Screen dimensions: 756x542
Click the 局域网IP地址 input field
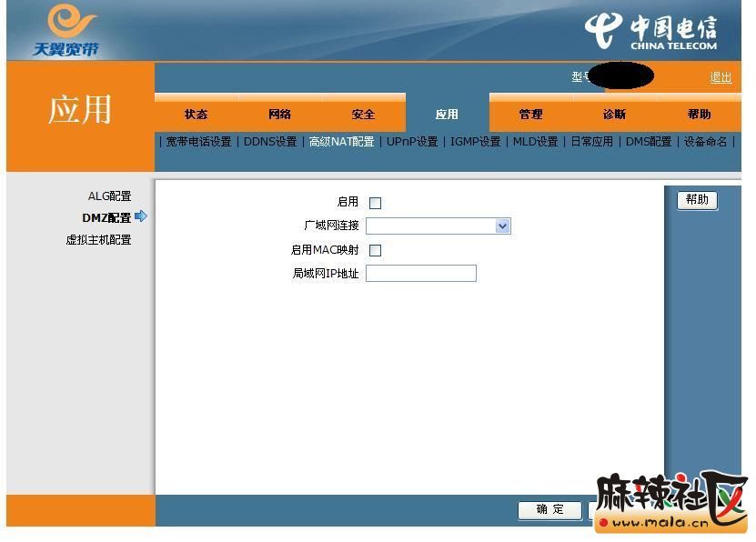pos(420,273)
